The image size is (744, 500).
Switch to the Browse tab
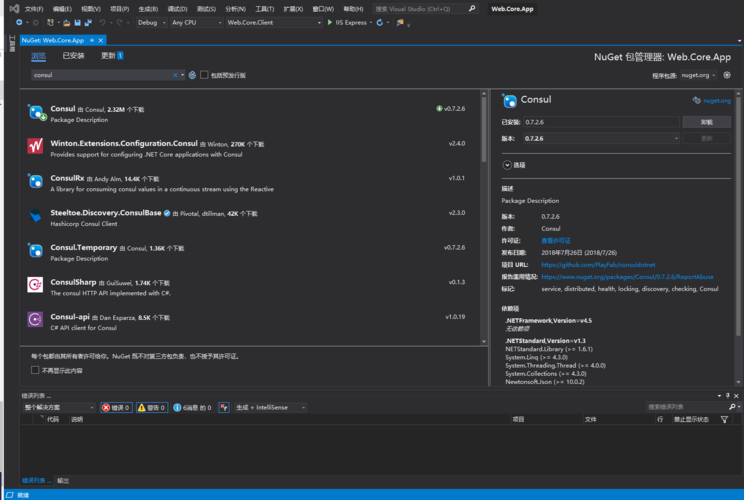click(38, 56)
